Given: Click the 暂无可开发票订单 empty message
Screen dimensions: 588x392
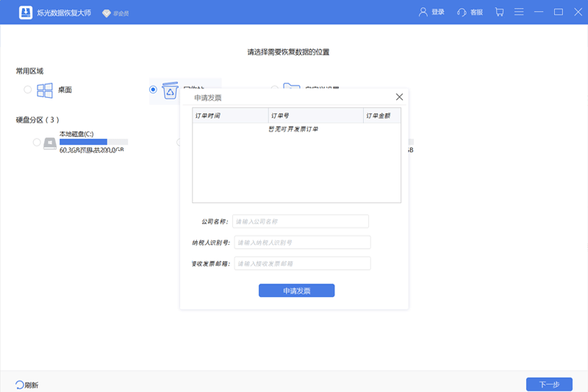Looking at the screenshot, I should click(293, 129).
